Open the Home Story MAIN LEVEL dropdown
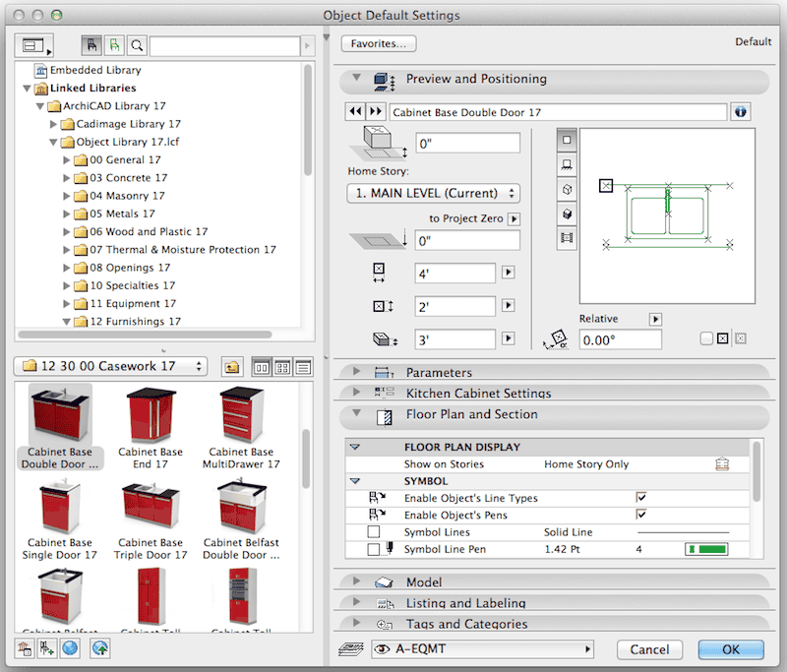787x672 pixels. [x=433, y=194]
